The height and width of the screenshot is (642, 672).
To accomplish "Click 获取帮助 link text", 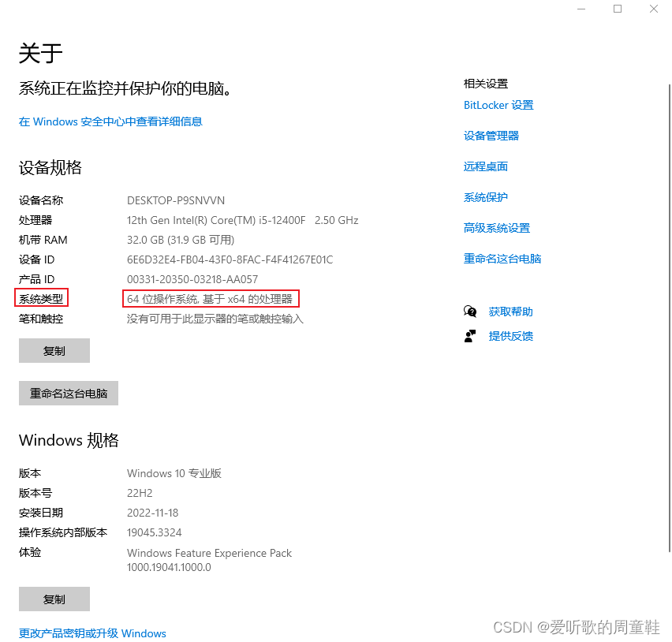I will coord(511,312).
